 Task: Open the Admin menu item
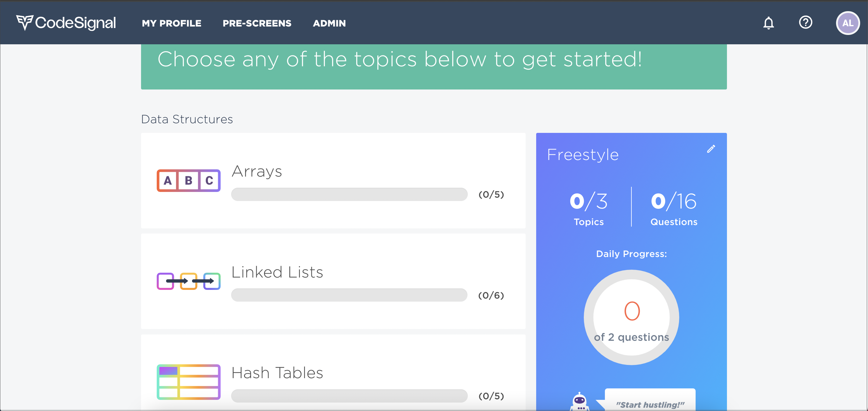[329, 23]
